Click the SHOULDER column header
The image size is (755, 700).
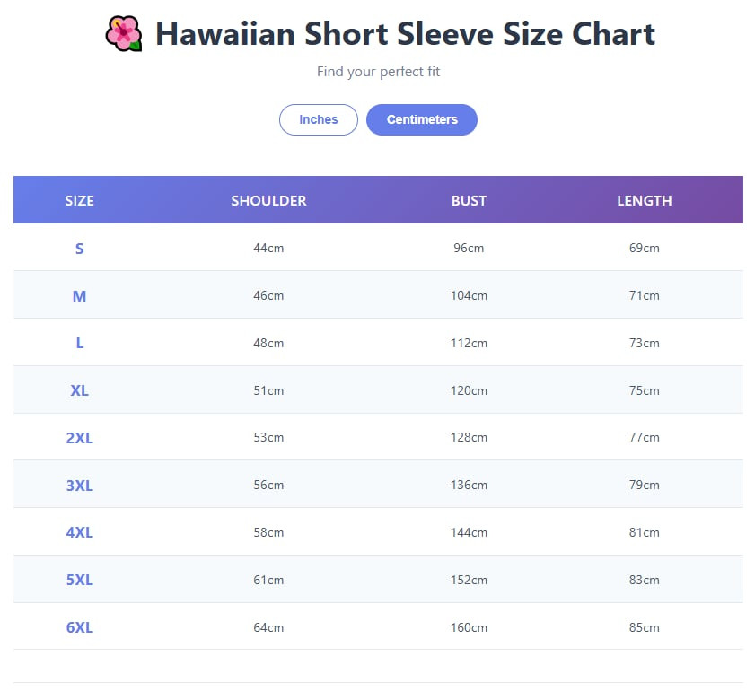pyautogui.click(x=268, y=200)
